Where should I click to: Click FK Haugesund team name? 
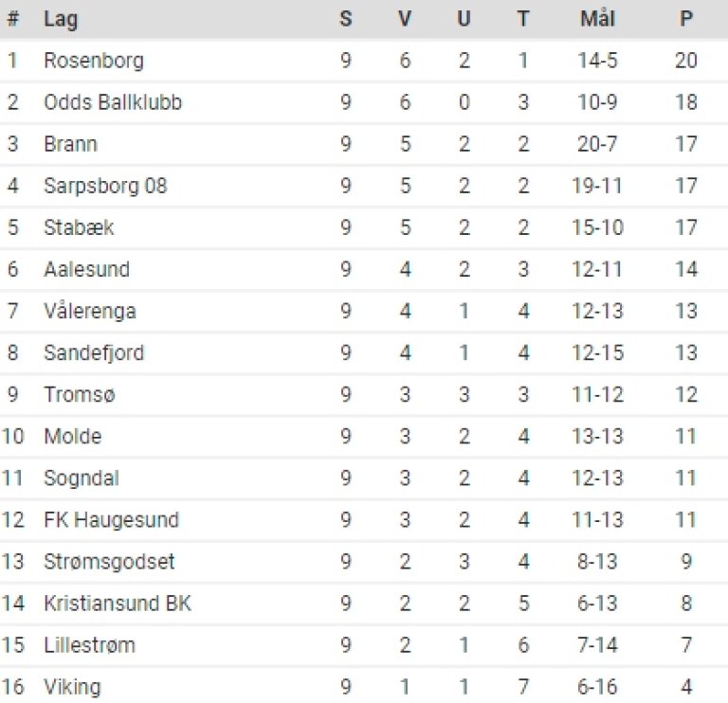[111, 519]
